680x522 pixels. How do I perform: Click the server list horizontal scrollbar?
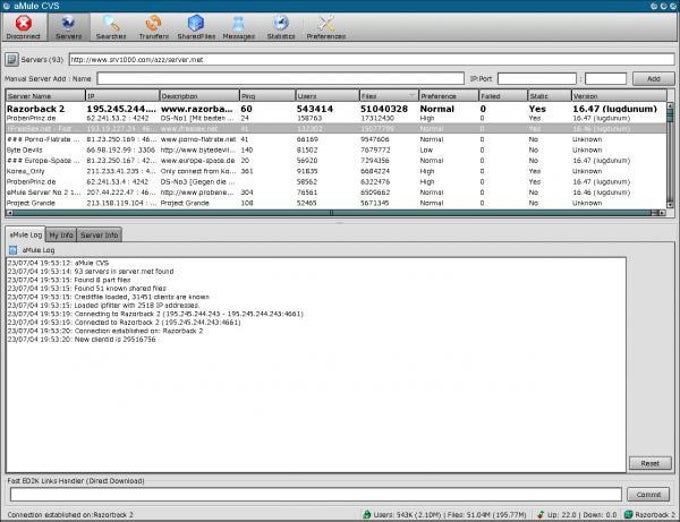(336, 213)
